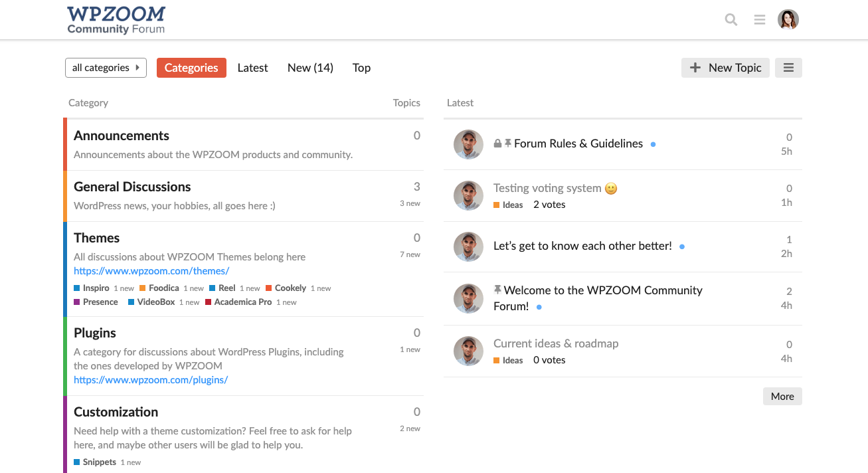This screenshot has width=868, height=473.
Task: Follow the wpzoom.com/plugins link
Action: [151, 380]
